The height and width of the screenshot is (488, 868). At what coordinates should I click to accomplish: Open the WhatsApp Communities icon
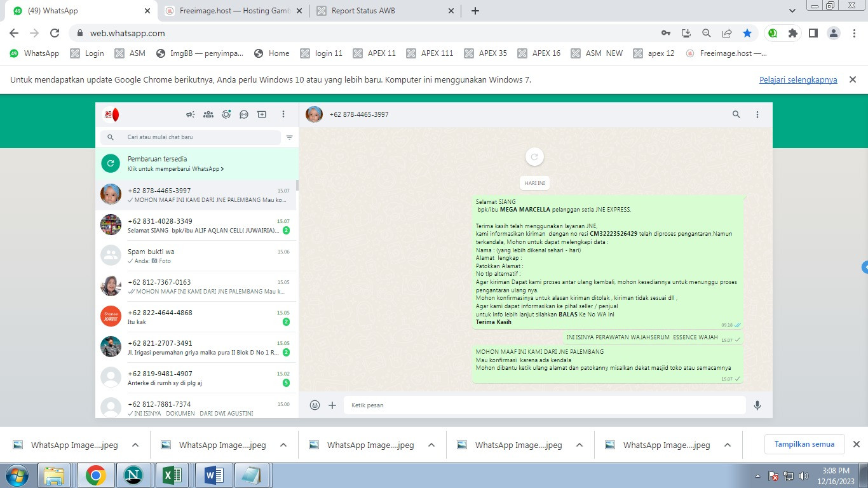point(208,114)
